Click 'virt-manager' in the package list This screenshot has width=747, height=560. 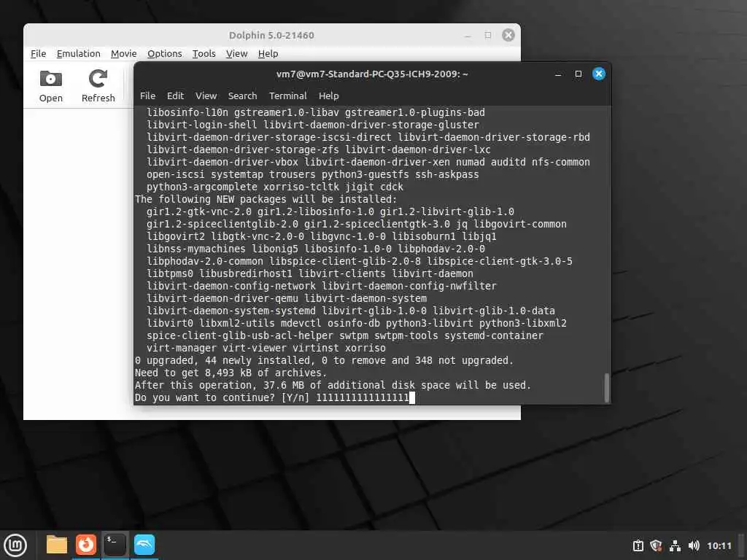click(181, 348)
